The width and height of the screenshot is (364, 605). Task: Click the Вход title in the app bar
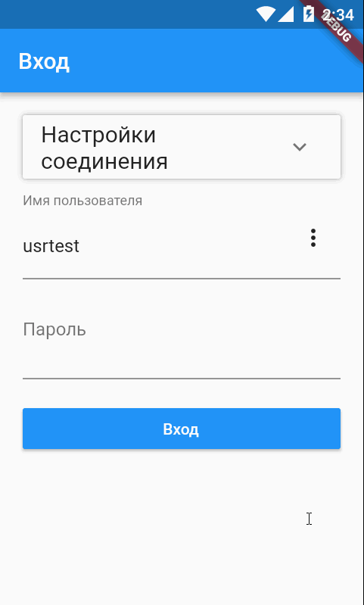point(44,61)
